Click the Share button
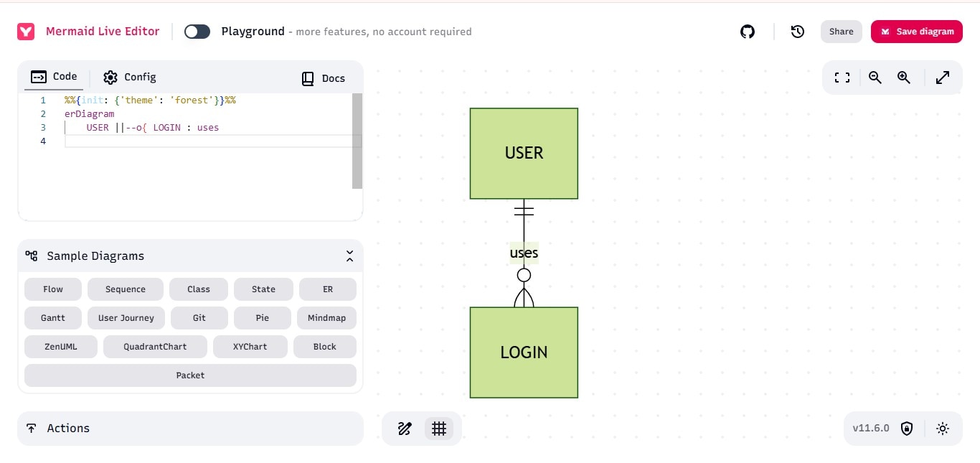 click(x=842, y=32)
